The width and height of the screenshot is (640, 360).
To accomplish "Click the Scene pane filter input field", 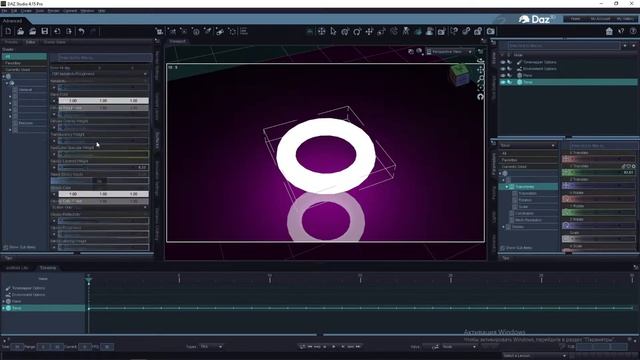I will 564,46.
